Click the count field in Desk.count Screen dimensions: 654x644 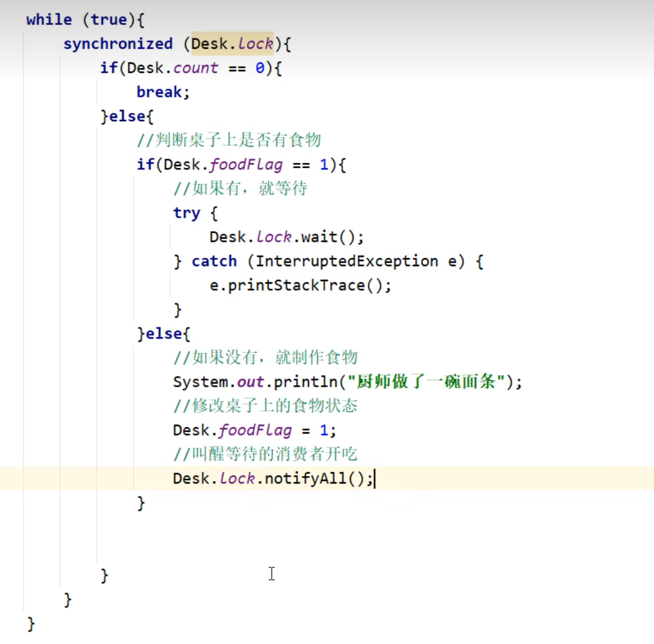(196, 68)
